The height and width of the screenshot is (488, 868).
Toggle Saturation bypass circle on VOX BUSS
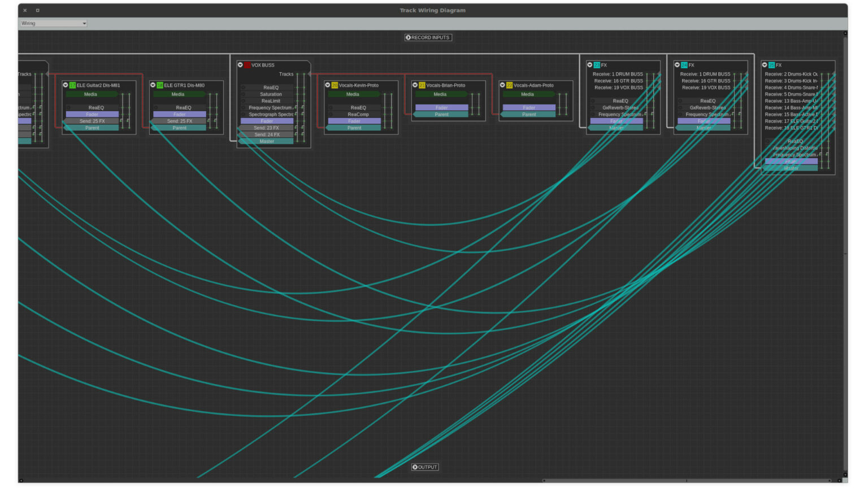(244, 94)
